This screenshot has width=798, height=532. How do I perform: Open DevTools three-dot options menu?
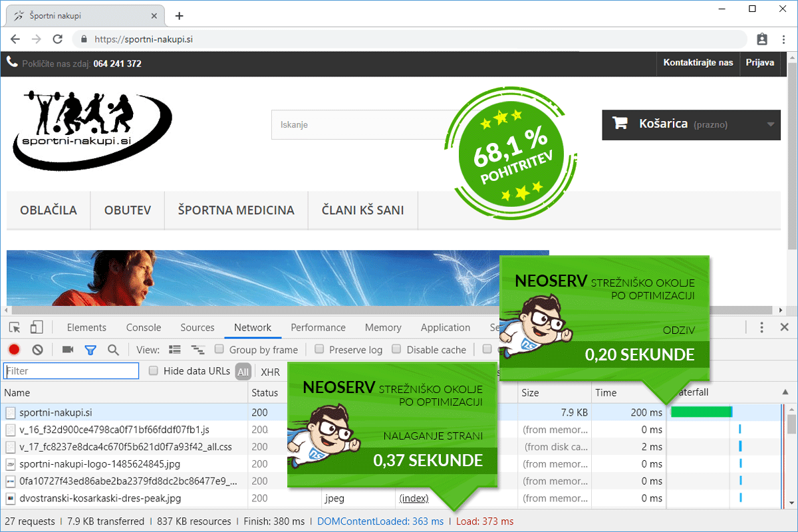click(762, 327)
